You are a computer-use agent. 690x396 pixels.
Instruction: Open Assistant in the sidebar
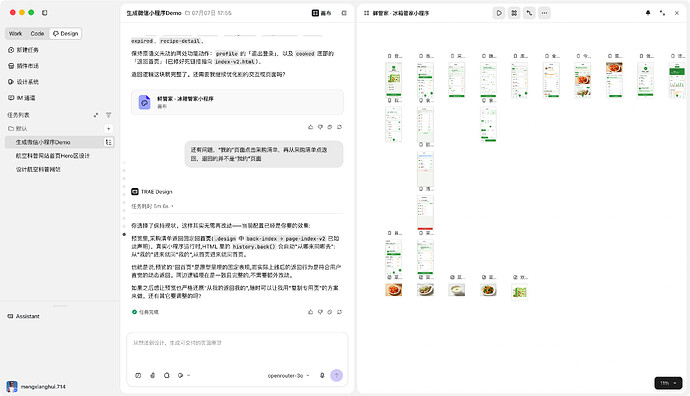pyautogui.click(x=23, y=316)
